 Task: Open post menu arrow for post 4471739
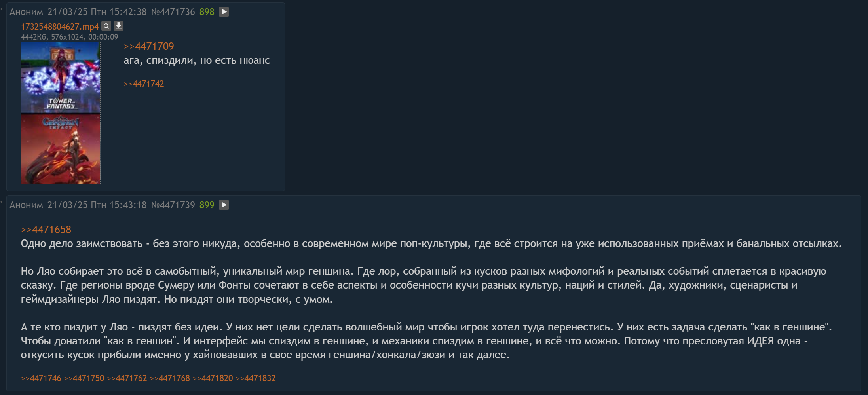point(224,205)
